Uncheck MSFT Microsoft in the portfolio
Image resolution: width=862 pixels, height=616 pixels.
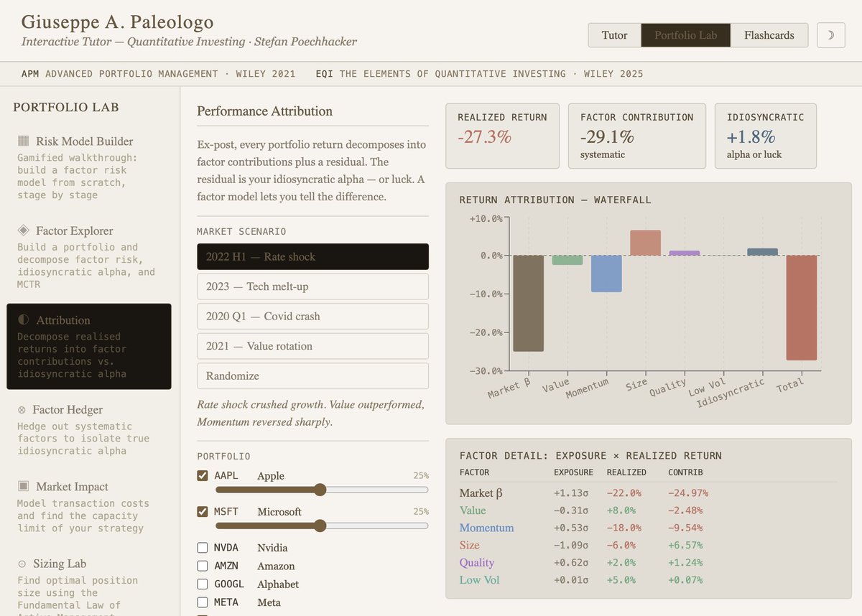pyautogui.click(x=202, y=511)
